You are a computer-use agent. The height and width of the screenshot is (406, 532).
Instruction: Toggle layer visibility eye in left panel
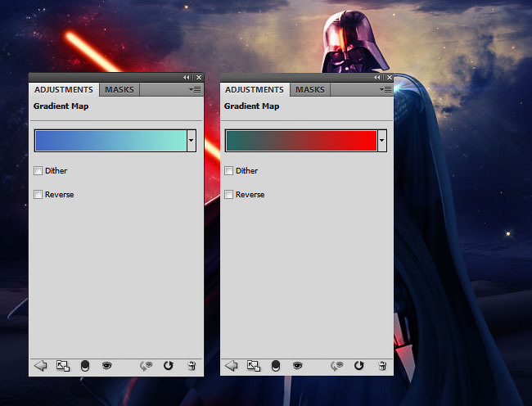(107, 366)
